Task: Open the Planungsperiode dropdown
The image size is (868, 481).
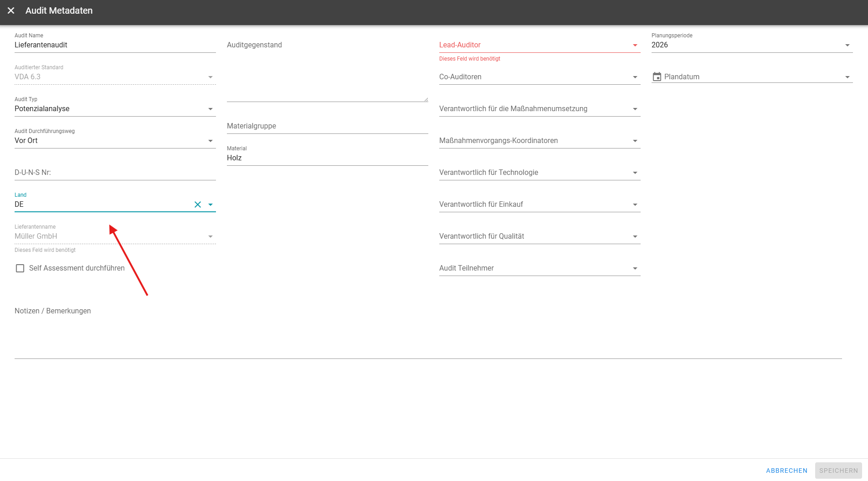Action: (847, 45)
